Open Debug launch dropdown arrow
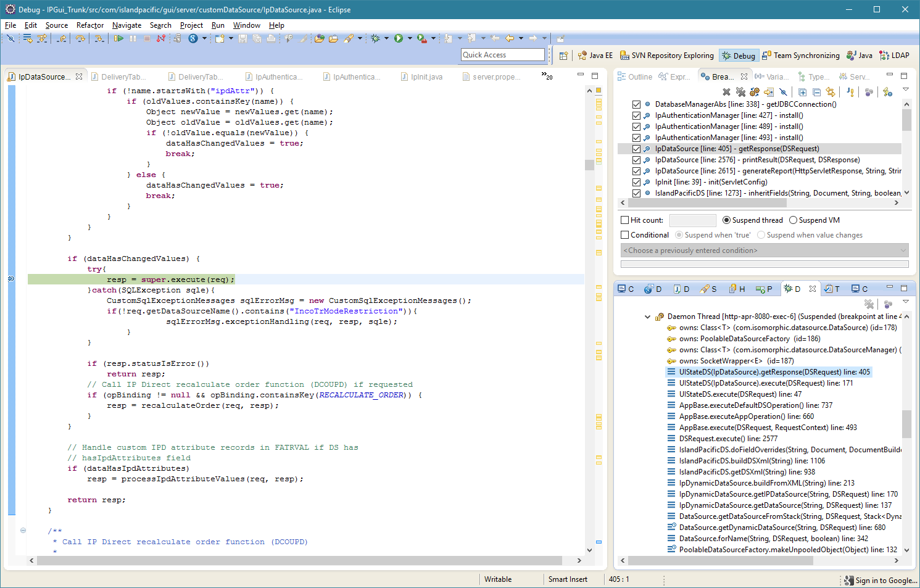This screenshot has height=588, width=920. [387, 38]
